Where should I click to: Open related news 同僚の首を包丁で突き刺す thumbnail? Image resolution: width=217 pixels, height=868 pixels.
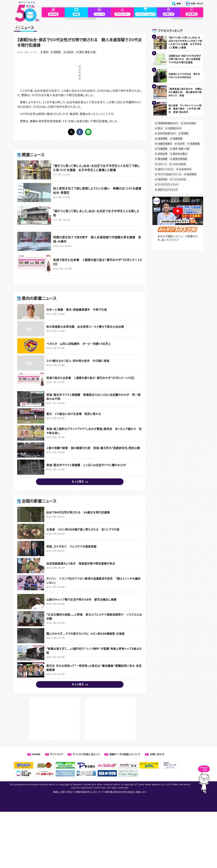click(34, 241)
